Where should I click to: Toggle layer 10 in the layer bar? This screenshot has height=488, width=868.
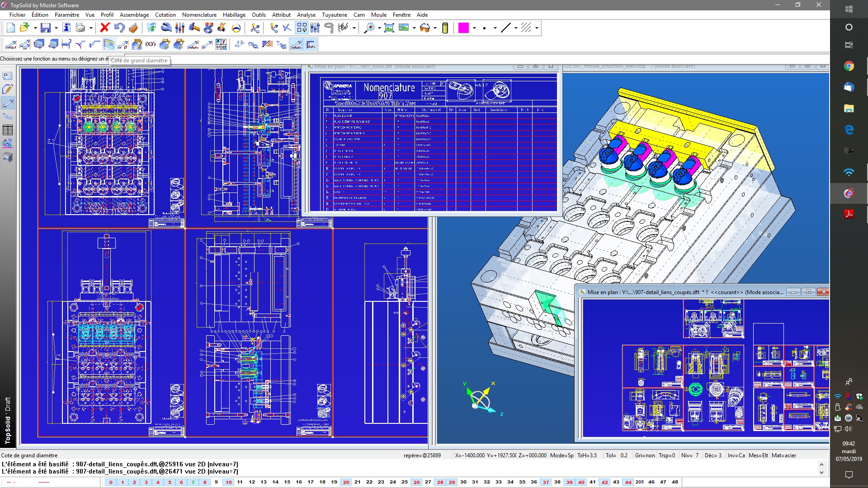click(229, 482)
